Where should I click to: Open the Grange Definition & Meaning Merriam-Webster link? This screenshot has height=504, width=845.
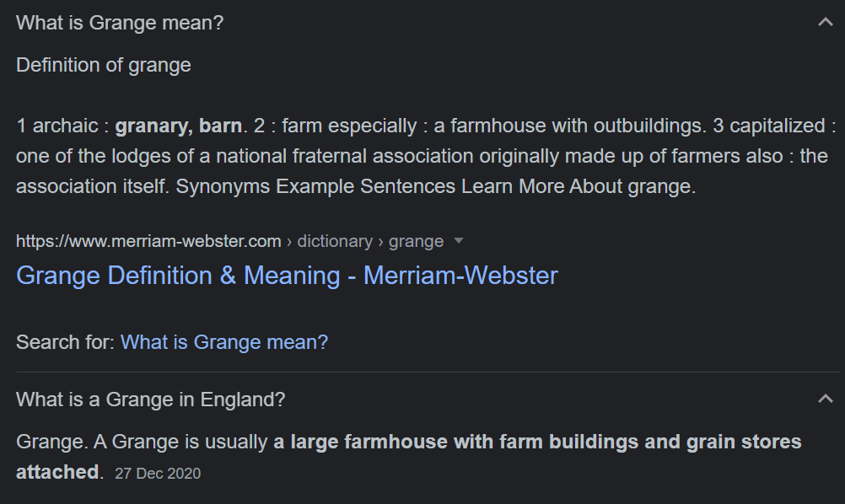pos(287,276)
